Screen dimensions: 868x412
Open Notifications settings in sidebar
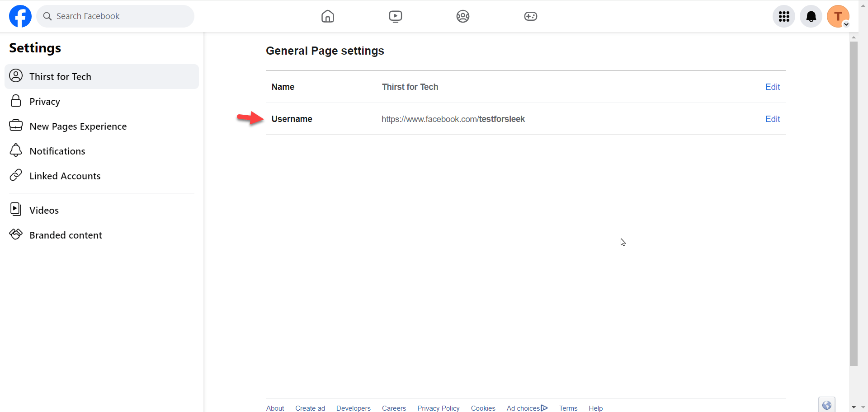pos(57,151)
